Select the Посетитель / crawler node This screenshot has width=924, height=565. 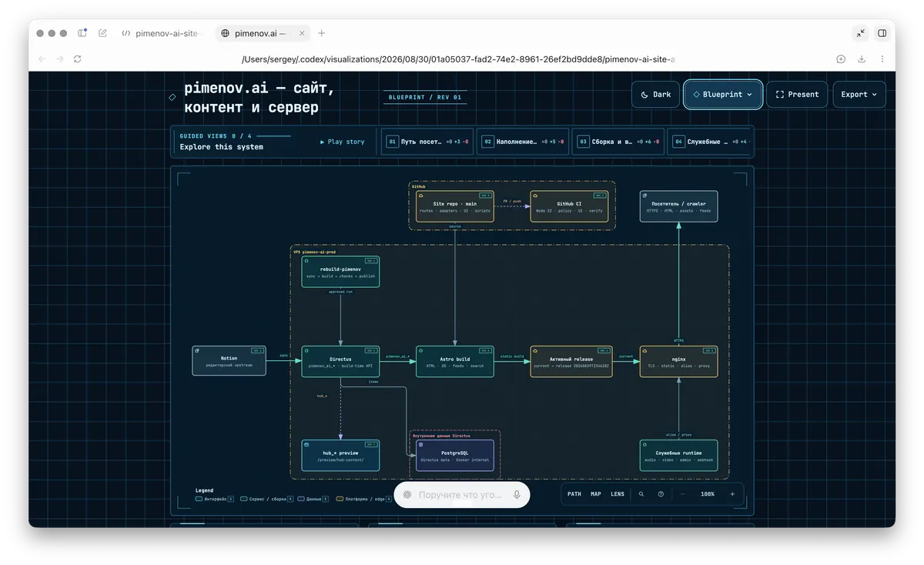click(x=678, y=206)
